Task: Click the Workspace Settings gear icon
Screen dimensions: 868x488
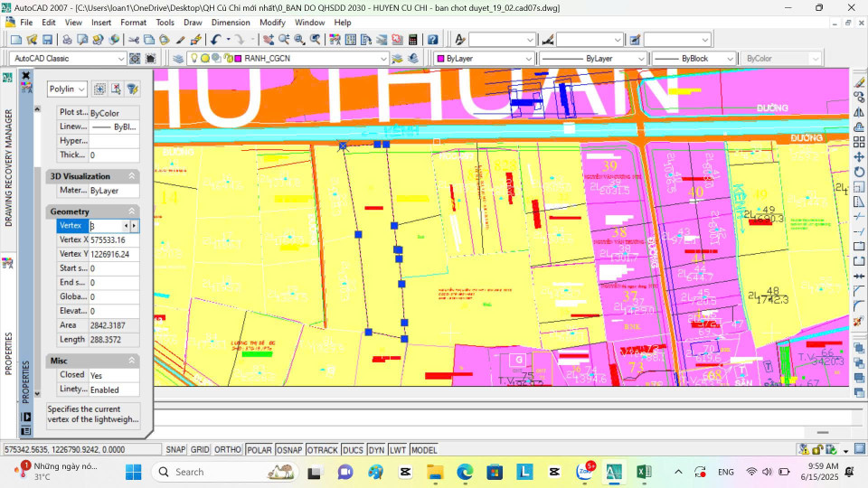Action: point(135,58)
